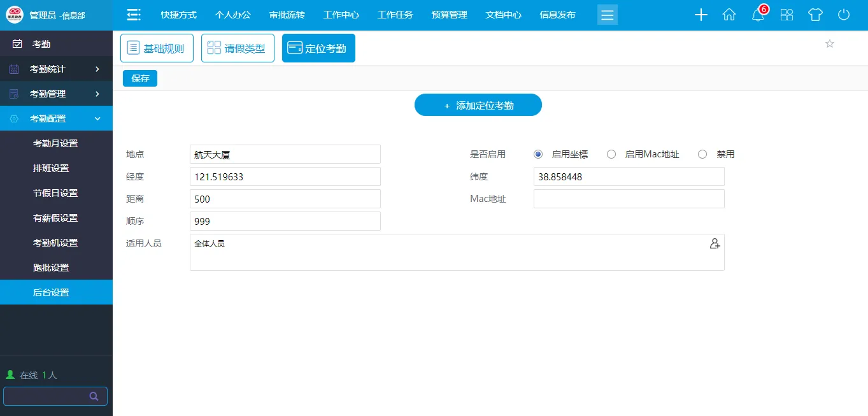Select the 启用坐标 radio option
The height and width of the screenshot is (416, 868).
tap(538, 154)
